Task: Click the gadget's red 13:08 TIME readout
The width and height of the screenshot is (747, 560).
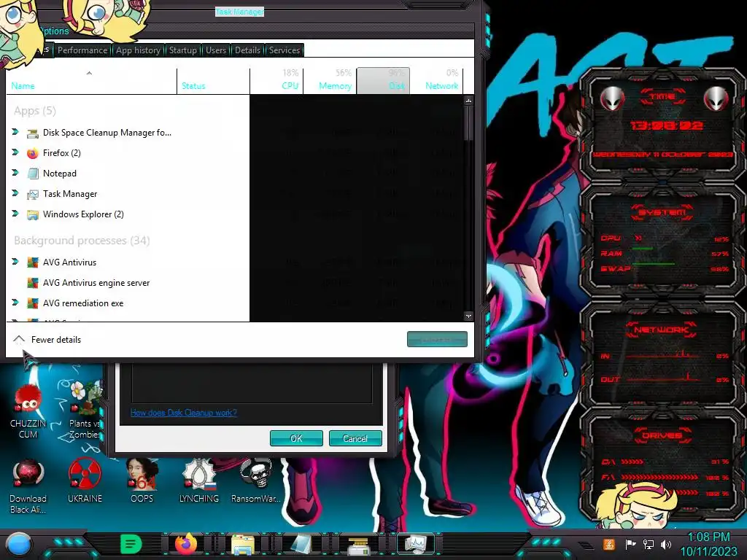Action: (x=666, y=125)
